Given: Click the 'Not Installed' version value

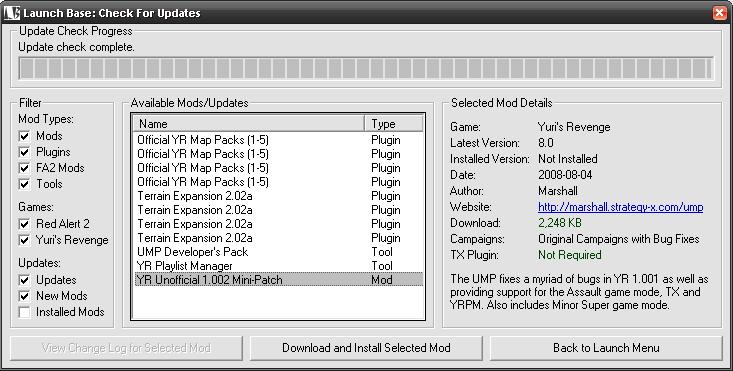Looking at the screenshot, I should pos(568,159).
